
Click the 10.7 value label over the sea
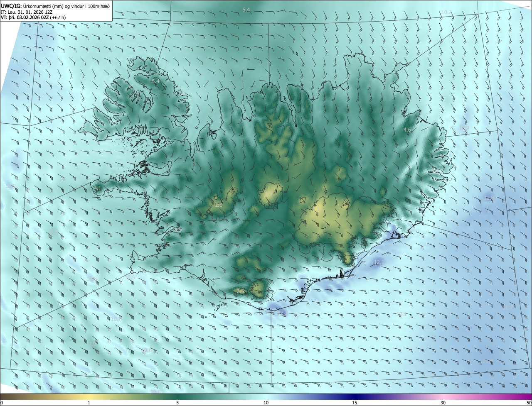tap(116, 319)
